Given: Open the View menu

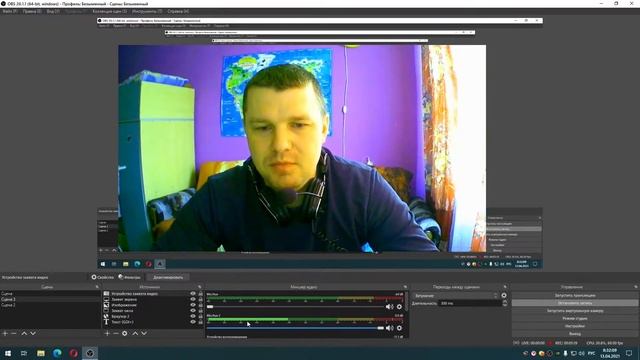Looking at the screenshot, I should coord(53,11).
